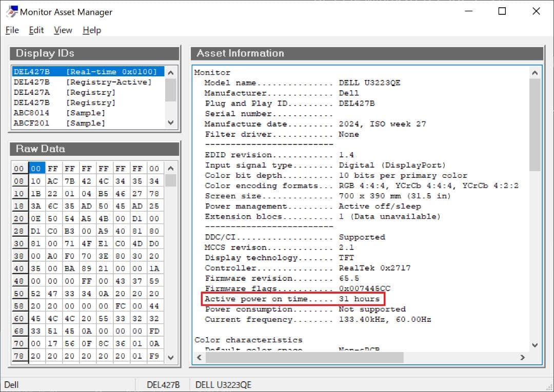The height and width of the screenshot is (392, 554).
Task: Click the Asset Information vertical scrollbar thumb
Action: tap(535, 125)
